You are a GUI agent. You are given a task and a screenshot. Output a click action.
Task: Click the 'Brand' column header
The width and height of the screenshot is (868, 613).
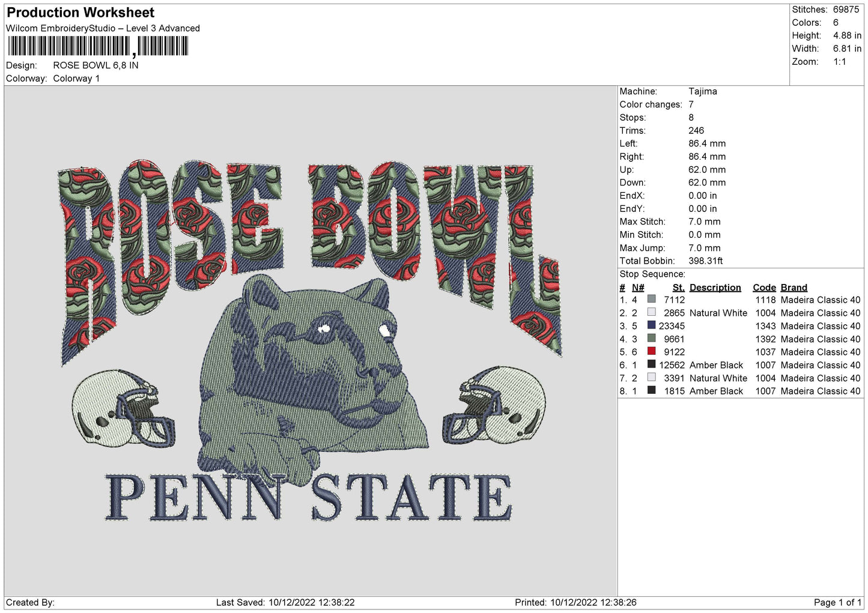(794, 288)
